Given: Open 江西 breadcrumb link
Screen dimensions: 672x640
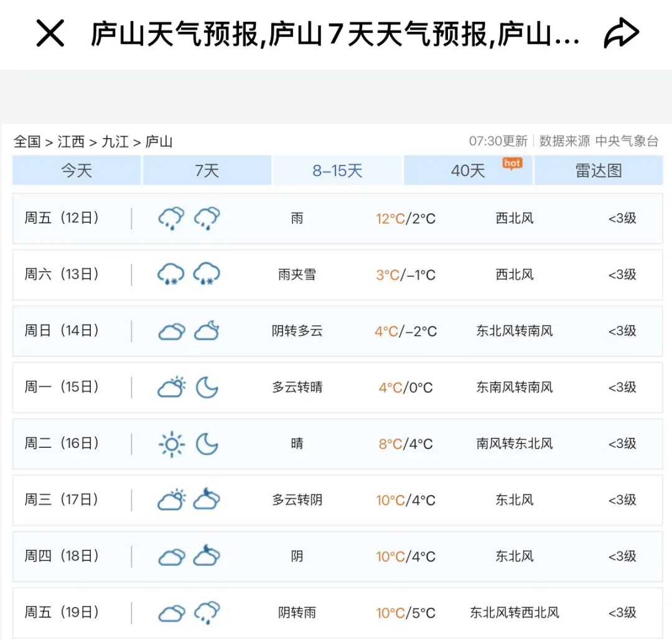Looking at the screenshot, I should [71, 142].
